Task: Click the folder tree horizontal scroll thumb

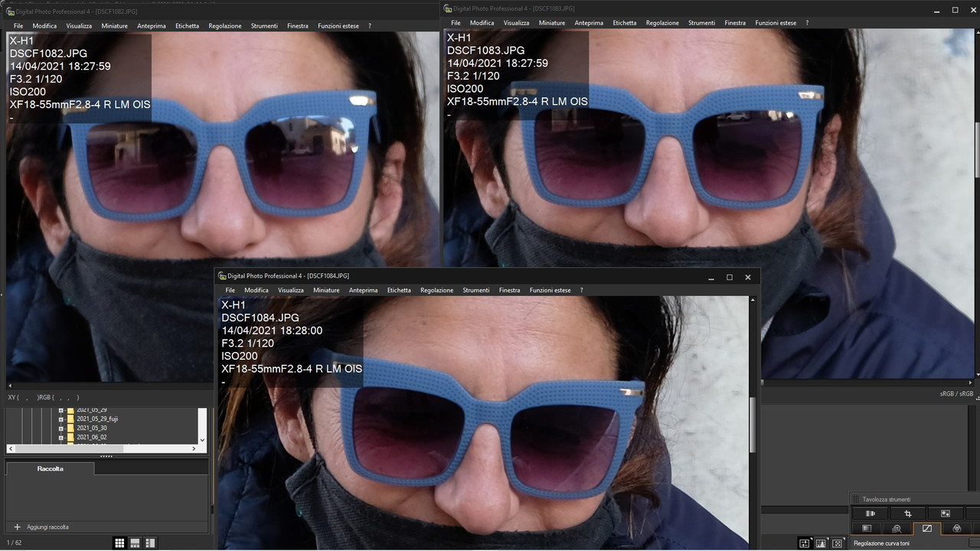Action: [x=69, y=448]
